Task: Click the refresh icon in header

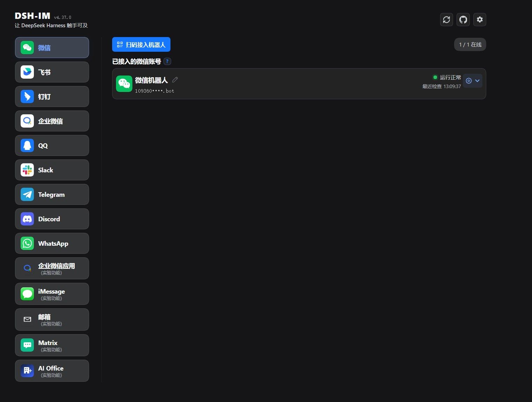Action: pos(446,20)
